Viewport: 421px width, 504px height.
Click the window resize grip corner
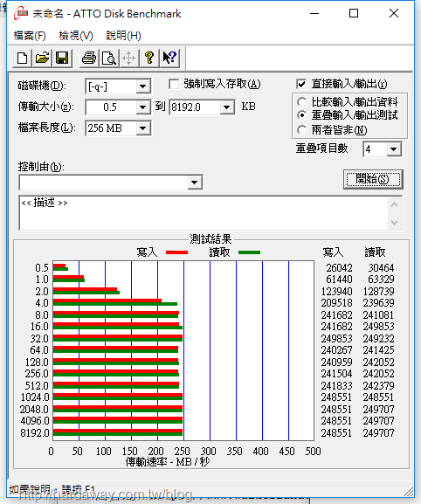click(x=409, y=491)
